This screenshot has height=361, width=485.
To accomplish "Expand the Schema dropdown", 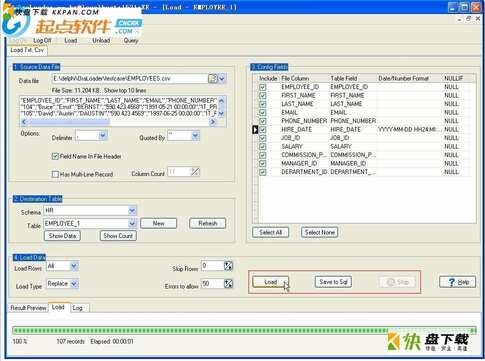I will [x=132, y=211].
